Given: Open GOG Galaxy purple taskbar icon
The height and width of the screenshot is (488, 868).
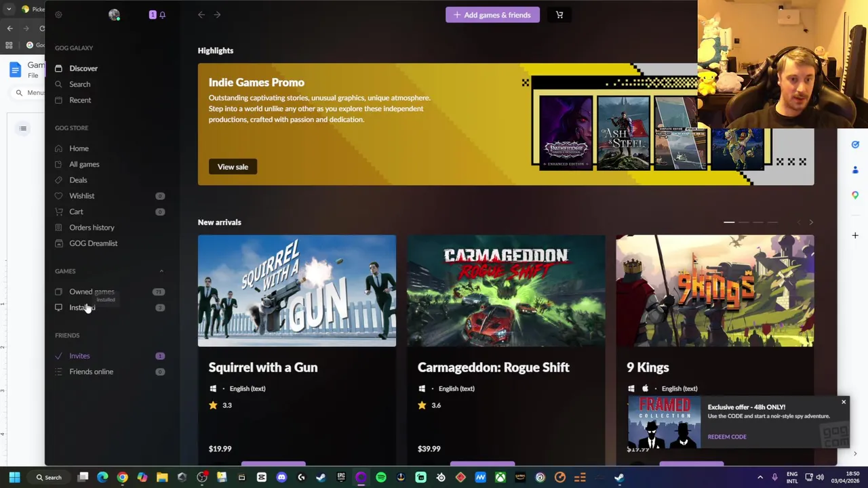Looking at the screenshot, I should point(361,477).
